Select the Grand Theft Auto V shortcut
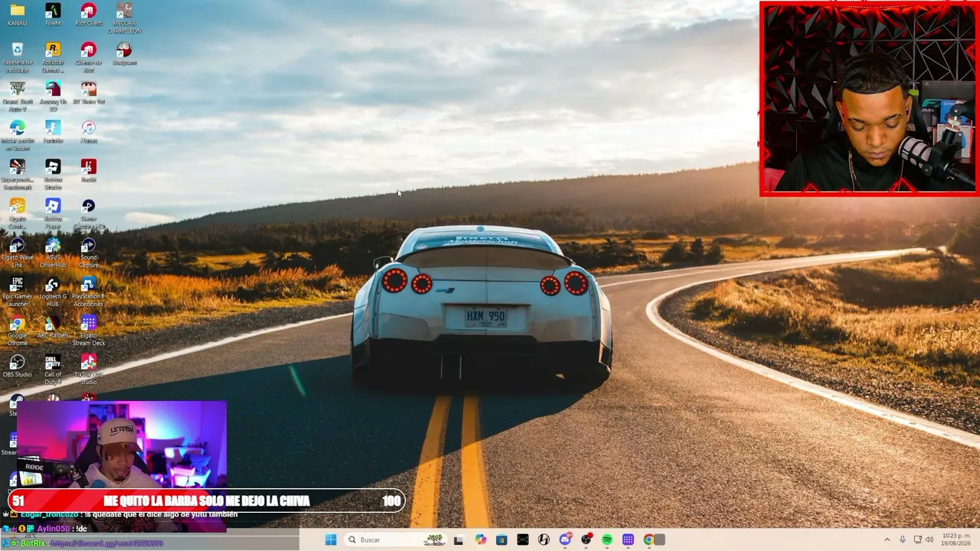This screenshot has height=551, width=980. (17, 96)
